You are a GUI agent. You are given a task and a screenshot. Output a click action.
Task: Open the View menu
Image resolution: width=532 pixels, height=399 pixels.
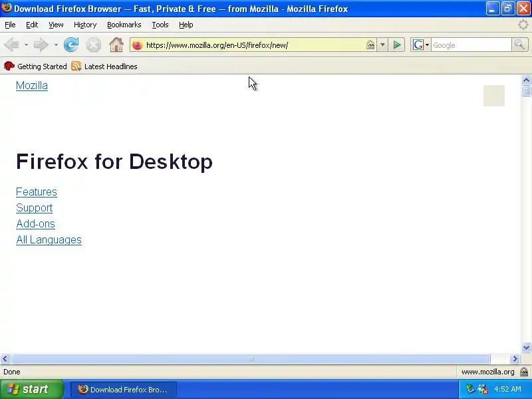pos(56,25)
